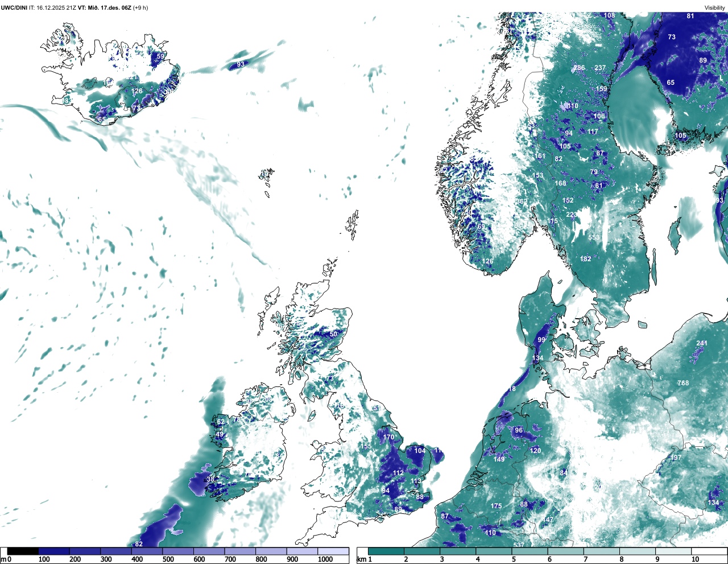Click the '38' value in southwest Ireland
The width and height of the screenshot is (728, 564).
[x=210, y=479]
